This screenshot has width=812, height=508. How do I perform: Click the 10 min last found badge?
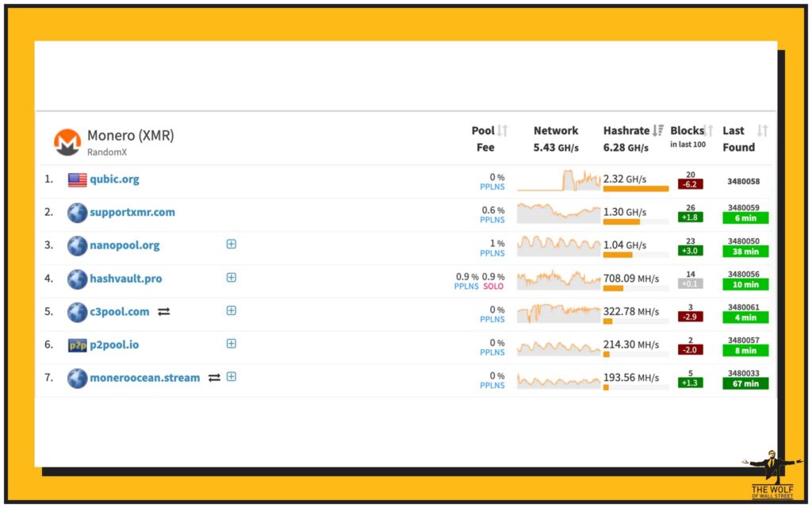point(745,285)
